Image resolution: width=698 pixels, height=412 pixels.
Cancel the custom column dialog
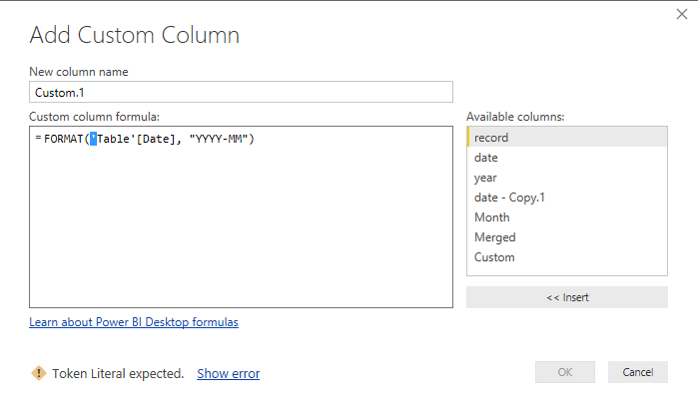(x=637, y=372)
